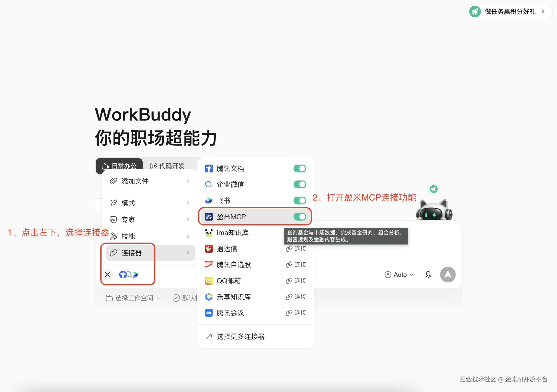The height and width of the screenshot is (392, 557).
Task: Click the 盈米MCP label text
Action: [231, 217]
